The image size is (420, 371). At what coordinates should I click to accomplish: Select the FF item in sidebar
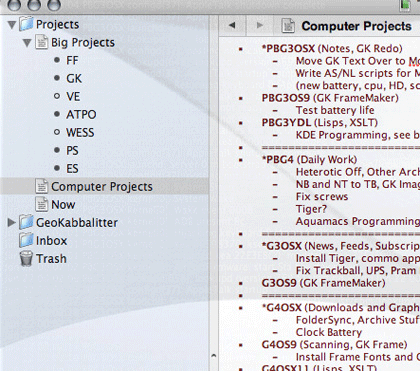pyautogui.click(x=72, y=60)
